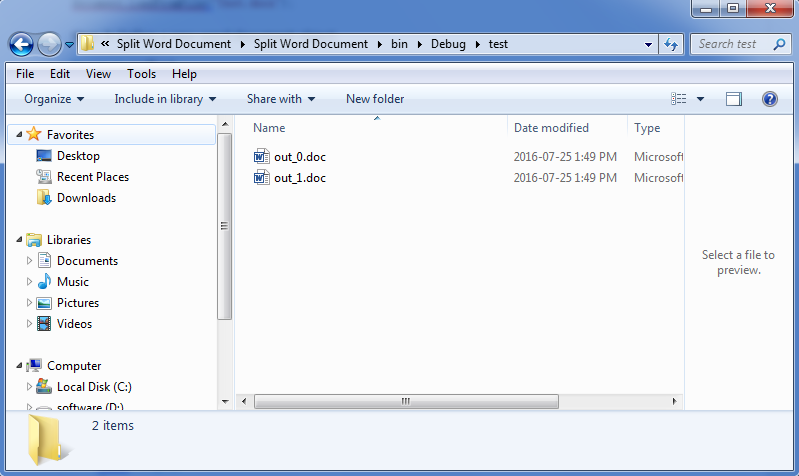The width and height of the screenshot is (799, 476).
Task: Expand the Local Disk (C:) node
Action: click(x=29, y=387)
